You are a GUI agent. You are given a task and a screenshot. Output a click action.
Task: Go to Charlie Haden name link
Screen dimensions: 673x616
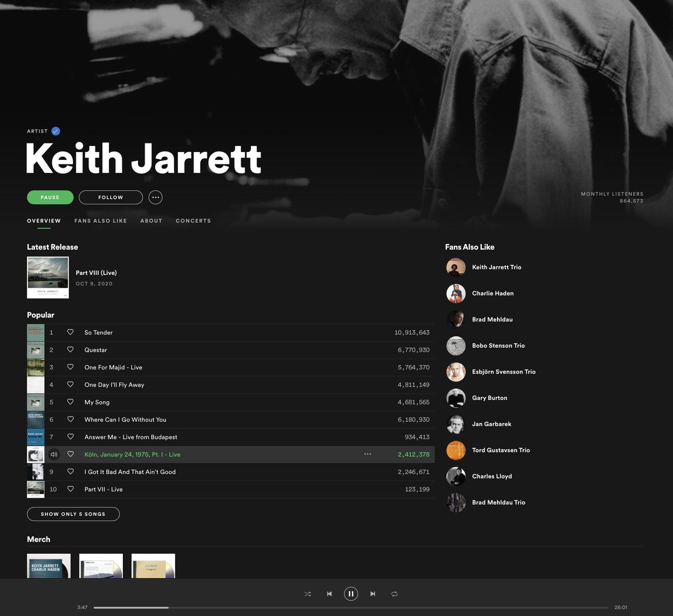(x=492, y=293)
